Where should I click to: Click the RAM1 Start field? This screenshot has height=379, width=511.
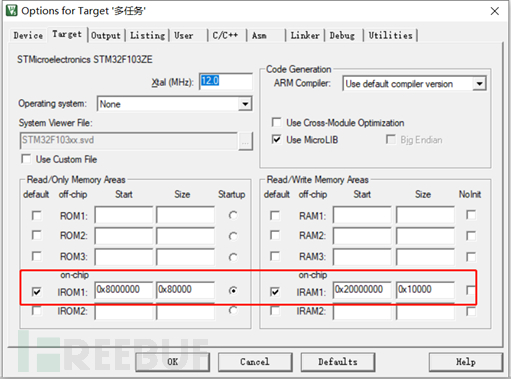click(x=362, y=215)
